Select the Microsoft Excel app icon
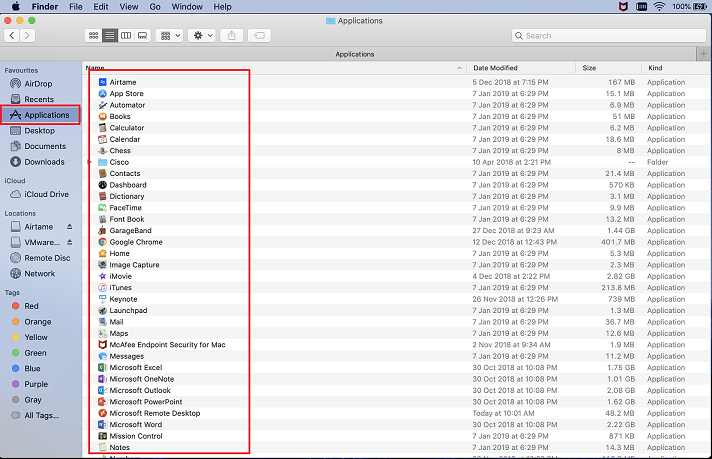The image size is (712, 459). point(102,367)
